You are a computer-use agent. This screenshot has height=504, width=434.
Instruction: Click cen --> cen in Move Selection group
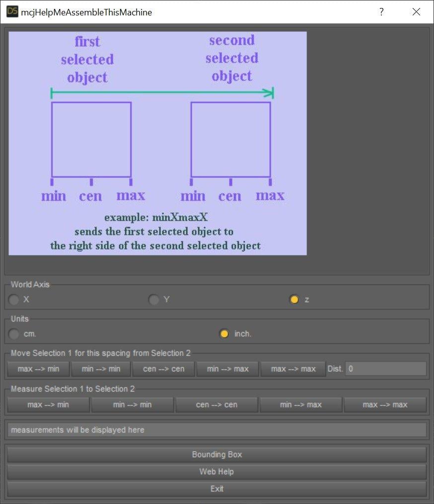tap(164, 369)
